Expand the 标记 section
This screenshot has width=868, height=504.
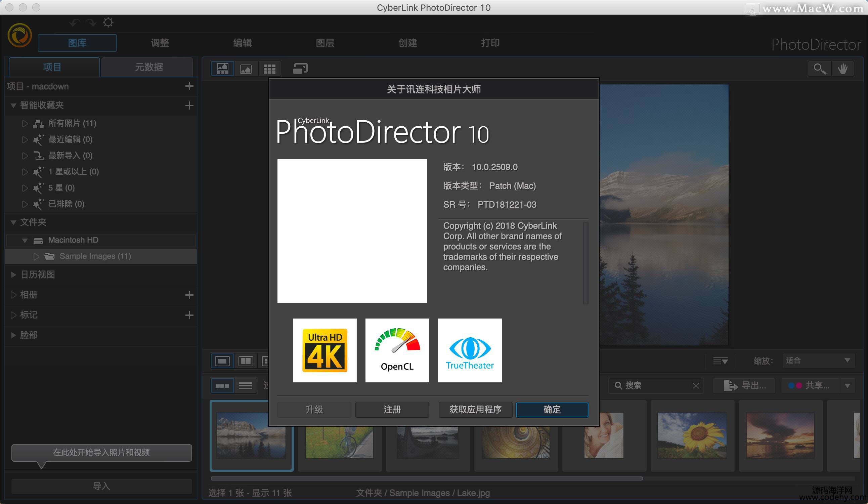(13, 315)
